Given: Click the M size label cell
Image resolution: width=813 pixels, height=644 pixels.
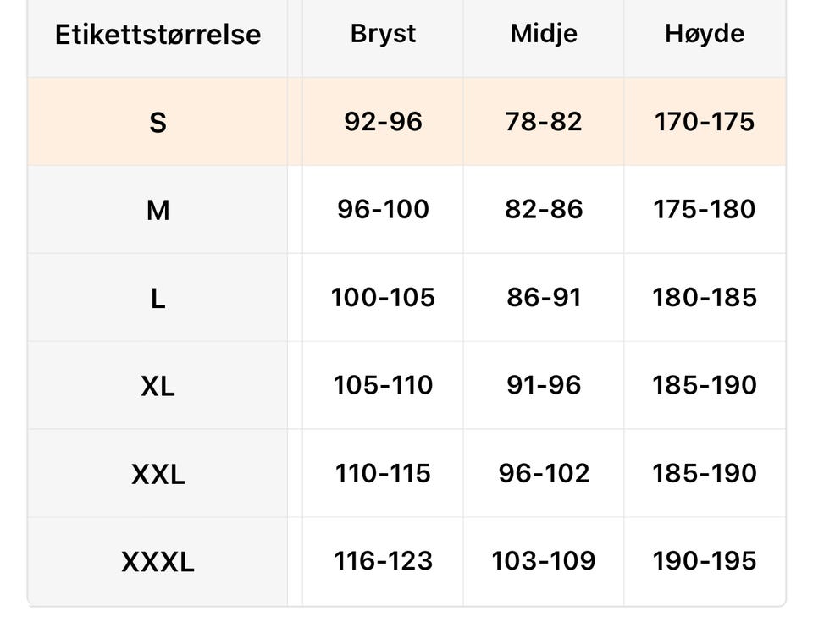Looking at the screenshot, I should tap(158, 211).
